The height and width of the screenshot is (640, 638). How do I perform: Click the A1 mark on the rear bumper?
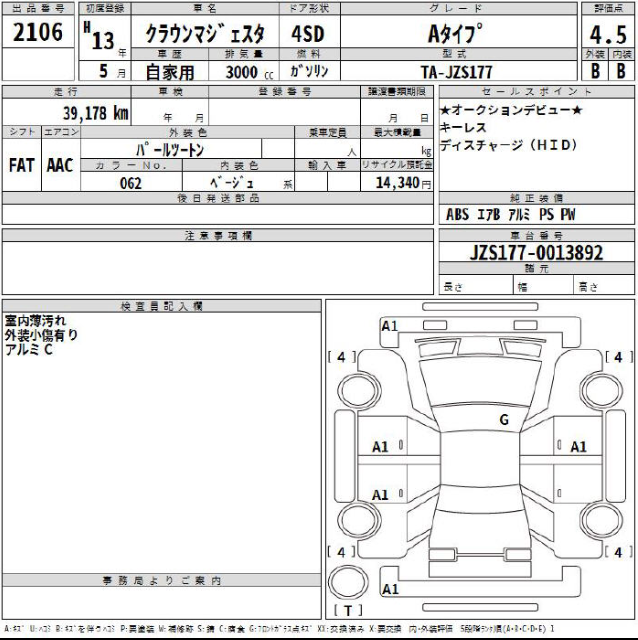pyautogui.click(x=390, y=589)
